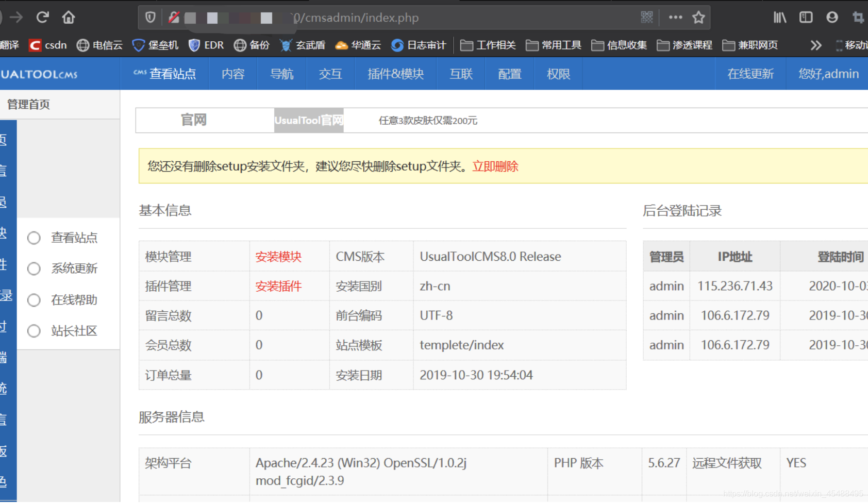
Task: Expand the 兼职网页 bookmark folder
Action: pyautogui.click(x=749, y=45)
